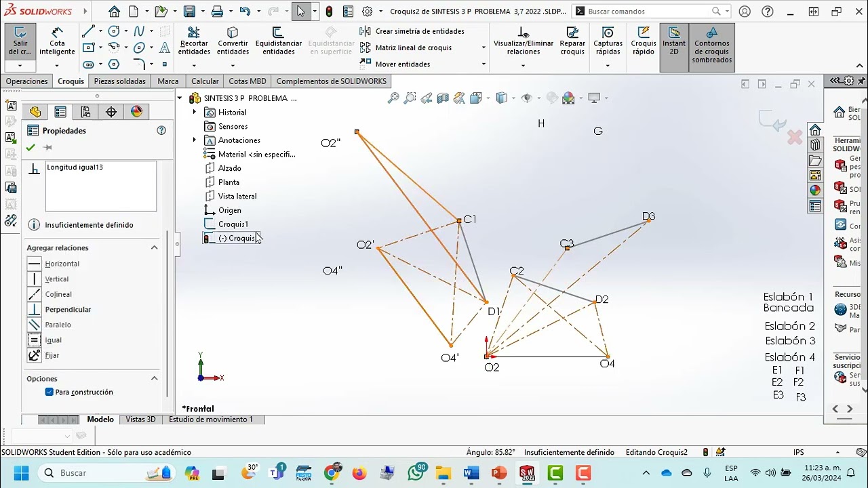Click Mover entidades tool
Image resolution: width=868 pixels, height=488 pixels.
(x=395, y=64)
